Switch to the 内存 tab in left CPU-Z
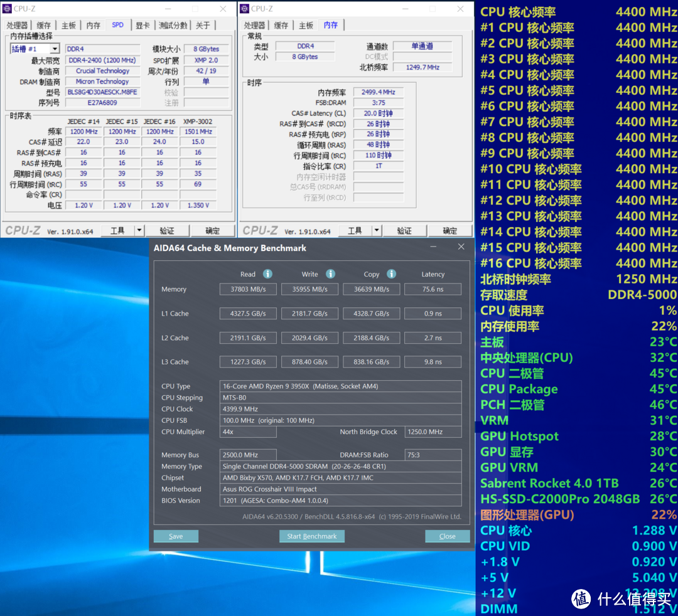This screenshot has height=616, width=678. pos(93,26)
